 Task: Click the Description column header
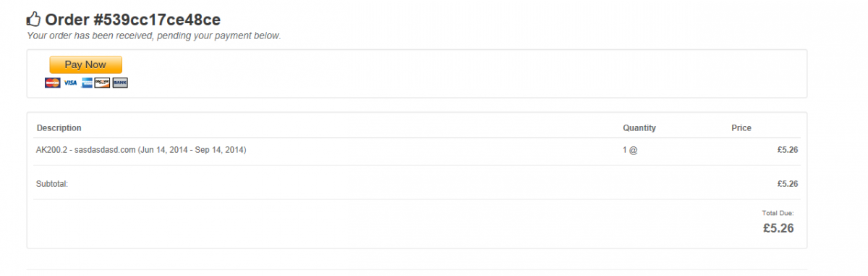(59, 127)
